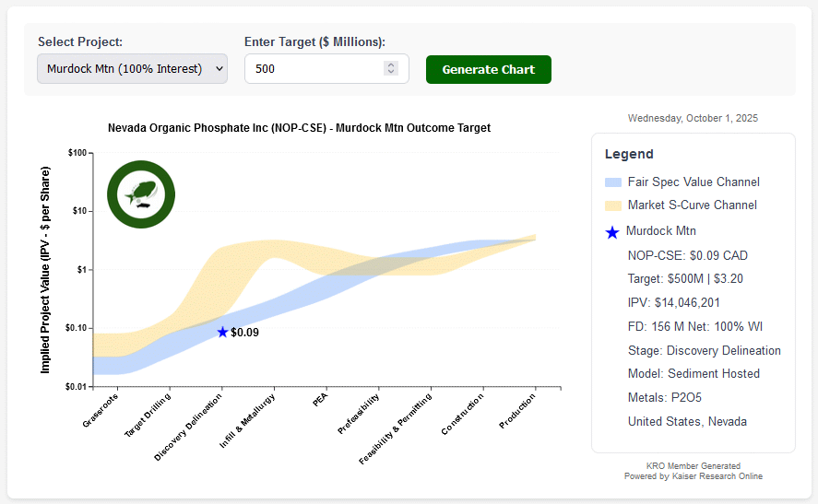Screen dimensions: 818x504
Task: Click the PEA axis label
Action: [320, 400]
